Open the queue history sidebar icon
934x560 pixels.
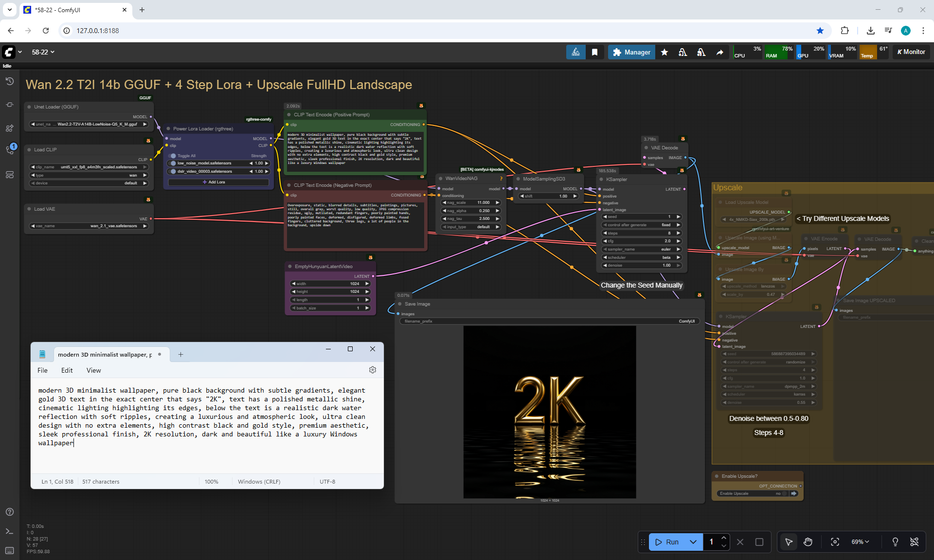pyautogui.click(x=10, y=81)
